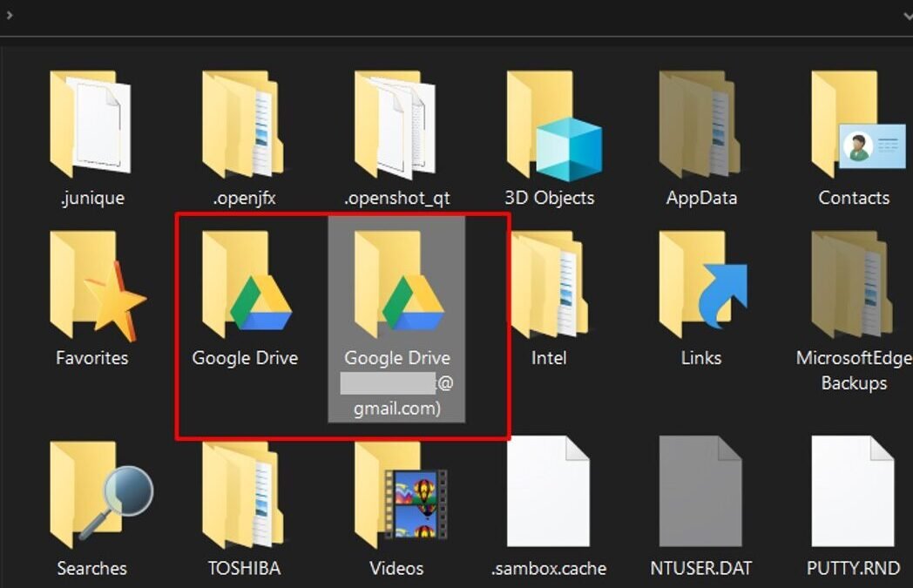
Task: Select the NTUSER.DAT file icon
Action: [x=700, y=490]
